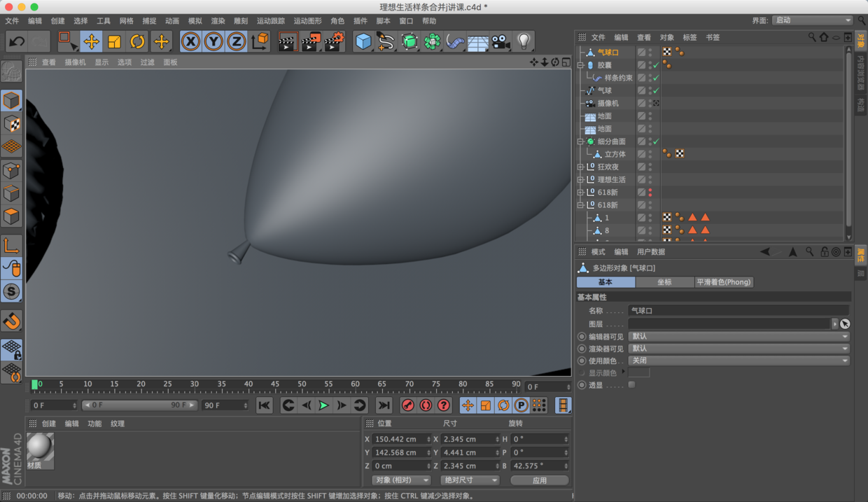The image size is (868, 502).
Task: Switch to 平滑着色(Phong) tab
Action: tap(724, 282)
